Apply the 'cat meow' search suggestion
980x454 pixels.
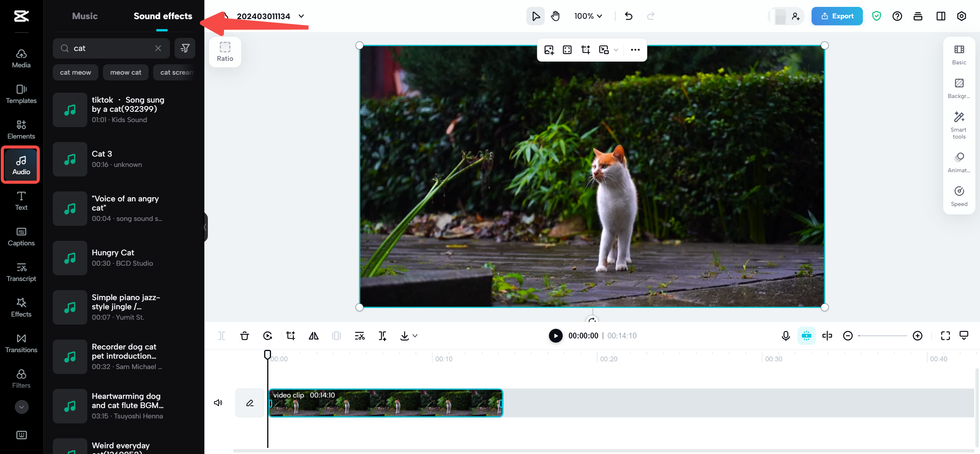(75, 72)
